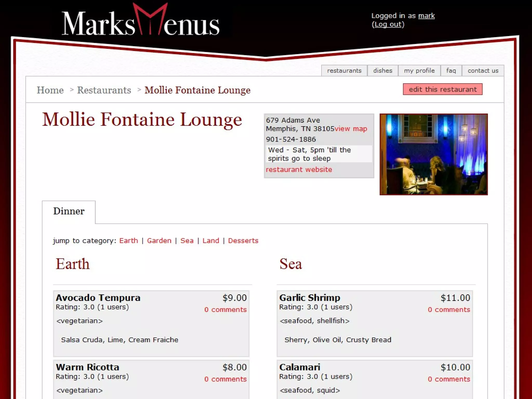Open the contact us tab
Viewport: 532px width, 399px height.
(483, 71)
